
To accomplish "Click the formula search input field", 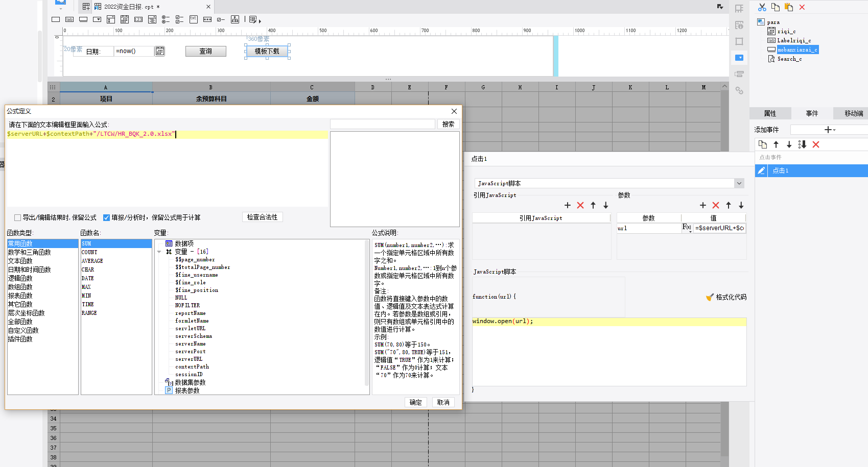I will (383, 124).
